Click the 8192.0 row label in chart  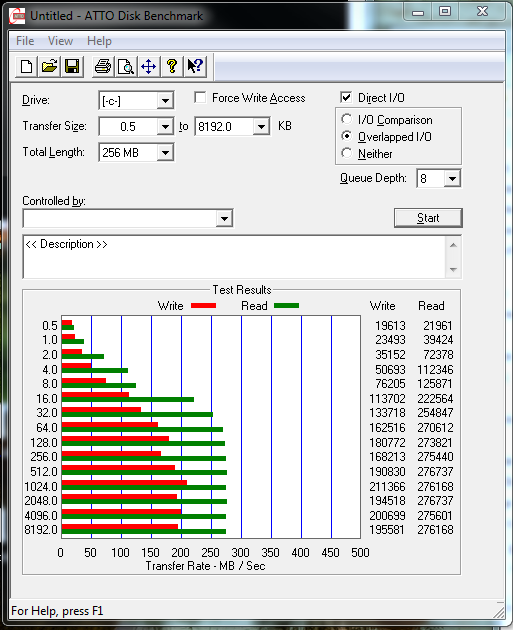tap(41, 530)
